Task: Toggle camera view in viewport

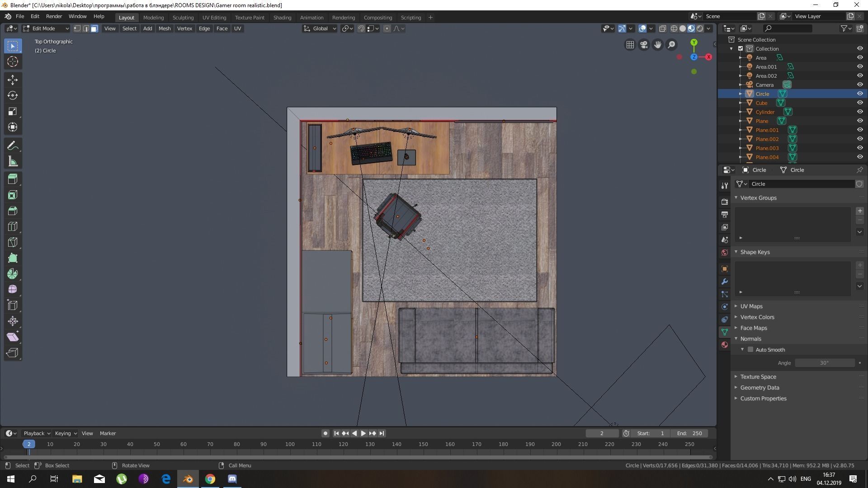Action: click(644, 45)
